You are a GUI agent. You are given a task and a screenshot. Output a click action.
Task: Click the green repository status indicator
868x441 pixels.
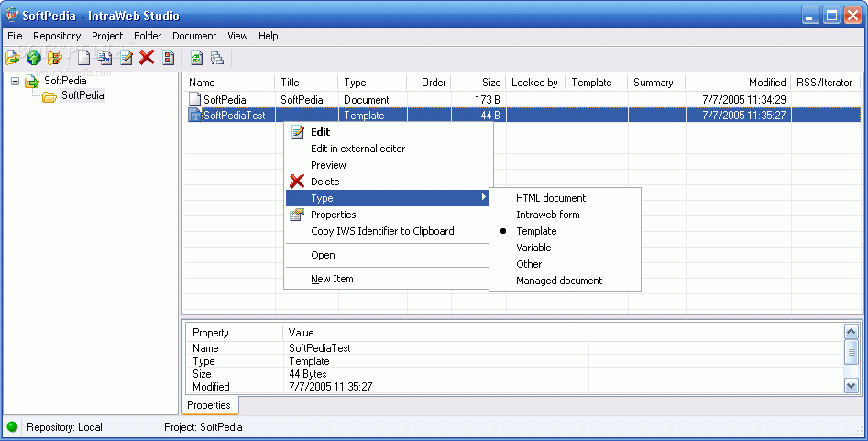point(12,427)
